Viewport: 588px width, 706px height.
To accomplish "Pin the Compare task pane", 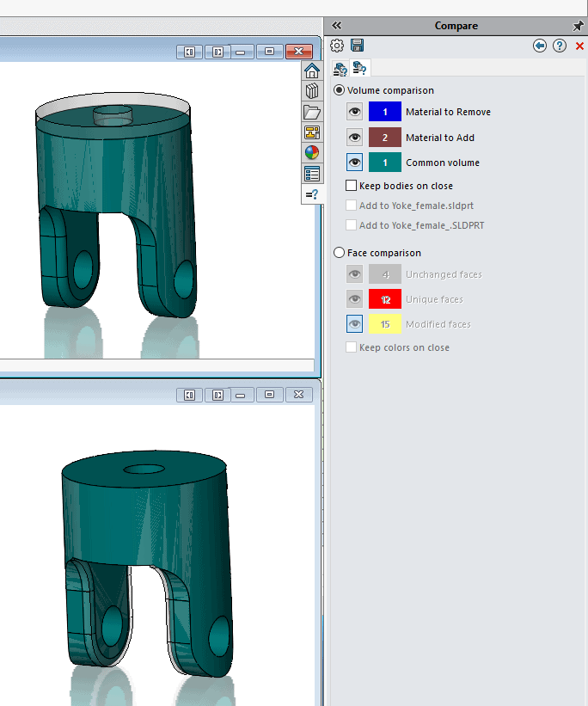I will pyautogui.click(x=578, y=26).
